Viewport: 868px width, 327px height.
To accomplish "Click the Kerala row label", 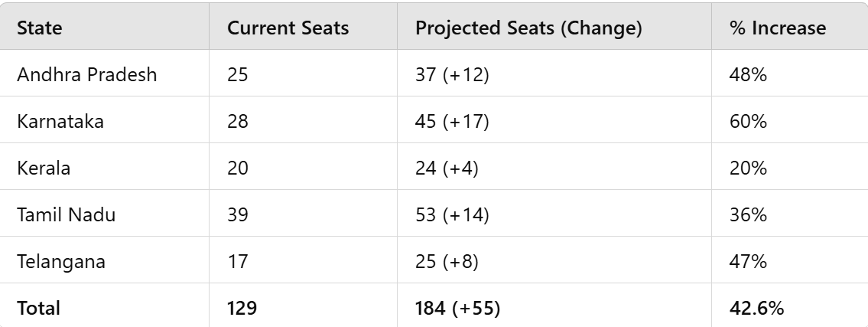I will click(x=44, y=168).
